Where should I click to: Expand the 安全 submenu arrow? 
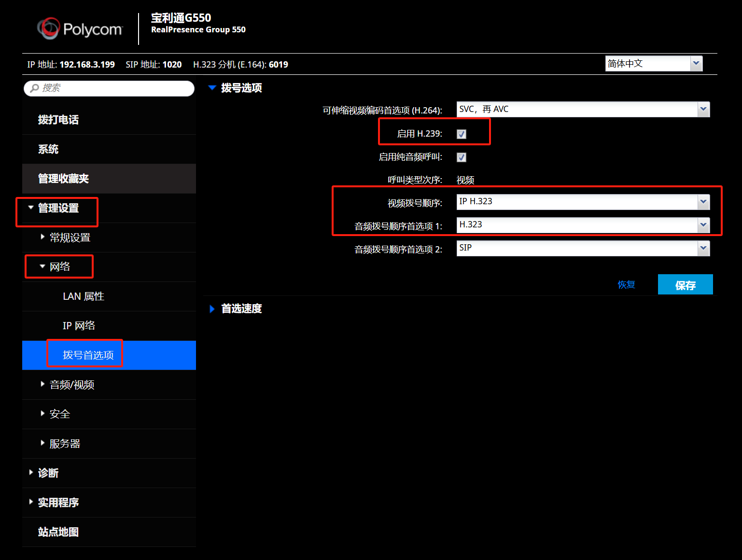[x=42, y=414]
